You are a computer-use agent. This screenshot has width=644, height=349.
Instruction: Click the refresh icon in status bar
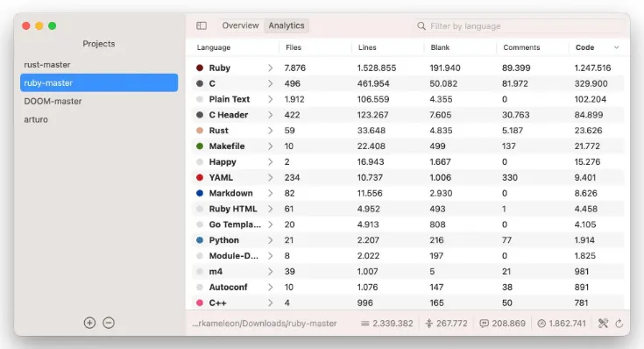pos(619,324)
